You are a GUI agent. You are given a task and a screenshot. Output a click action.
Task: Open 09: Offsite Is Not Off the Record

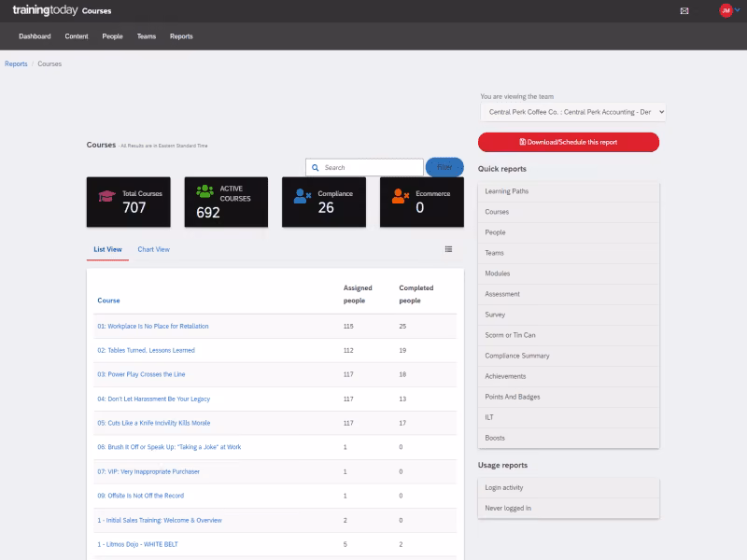[141, 496]
